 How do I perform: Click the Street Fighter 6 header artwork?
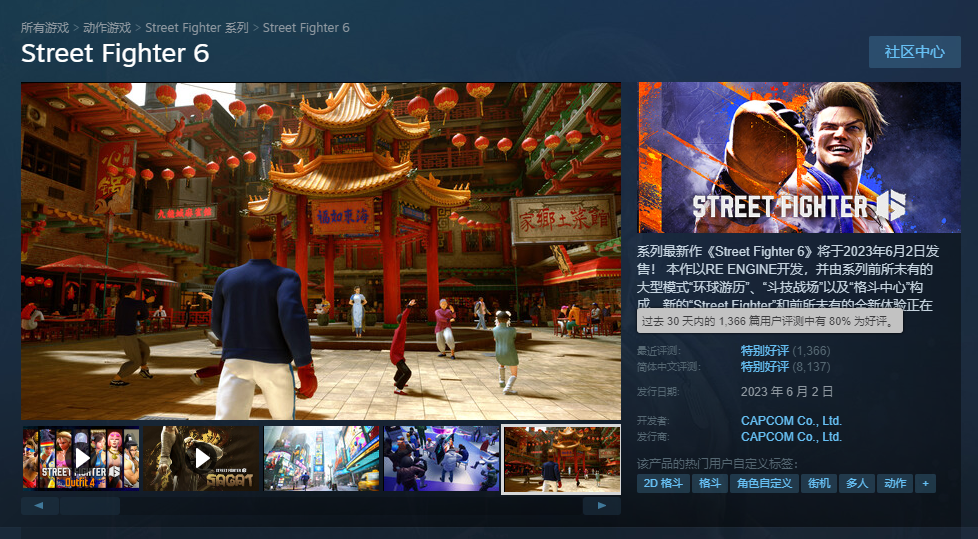click(799, 157)
